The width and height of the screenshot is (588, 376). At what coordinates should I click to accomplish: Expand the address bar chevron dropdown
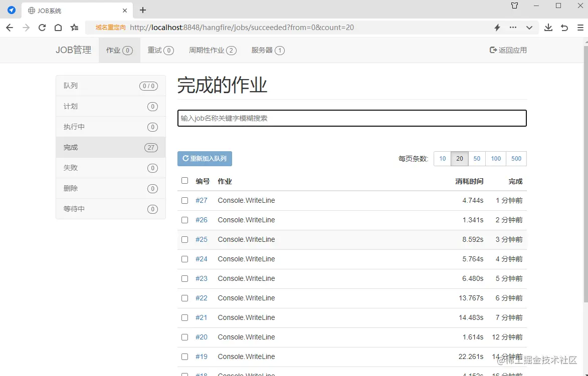click(x=529, y=28)
